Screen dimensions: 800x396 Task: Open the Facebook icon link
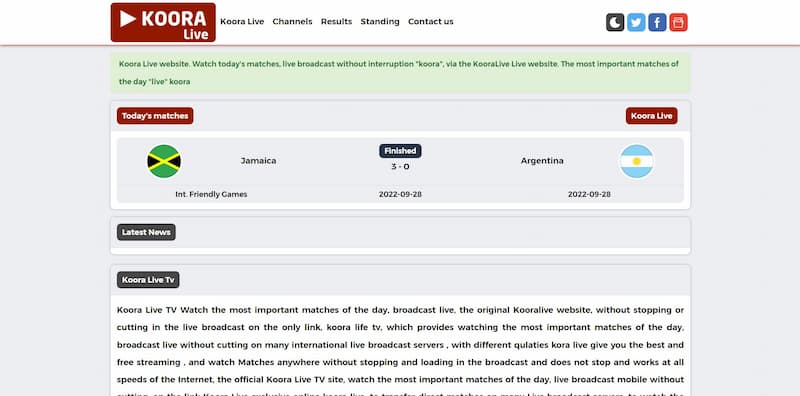[x=657, y=22]
